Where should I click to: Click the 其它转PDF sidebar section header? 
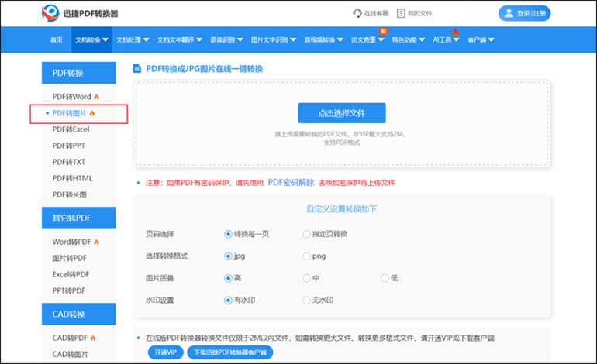click(x=79, y=218)
